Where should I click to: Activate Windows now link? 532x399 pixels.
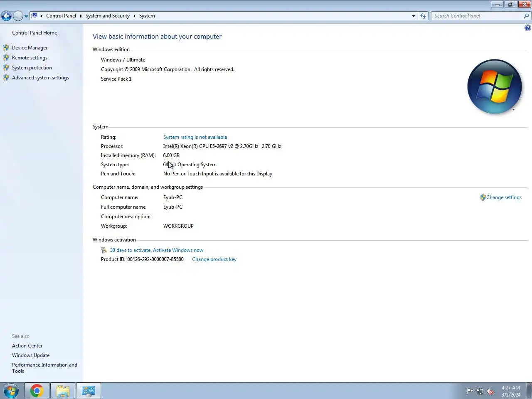178,250
